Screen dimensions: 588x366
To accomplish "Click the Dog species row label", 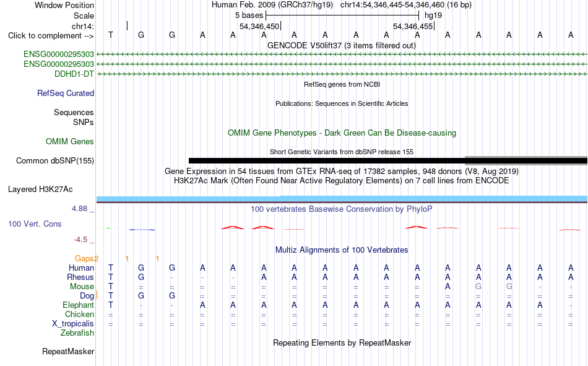I will click(87, 296).
